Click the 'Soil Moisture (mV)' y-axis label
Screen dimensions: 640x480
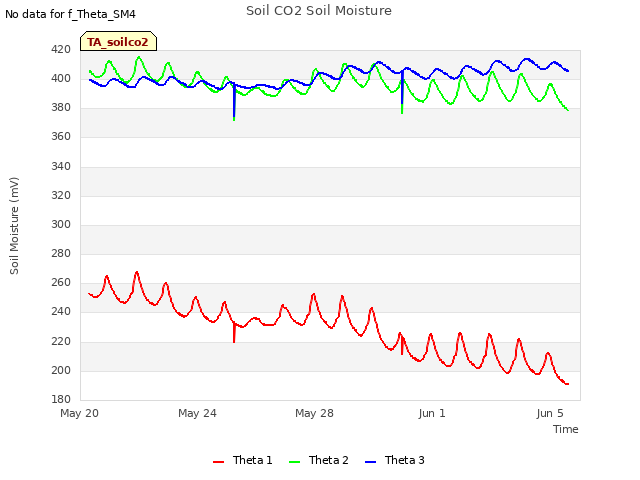[14, 226]
